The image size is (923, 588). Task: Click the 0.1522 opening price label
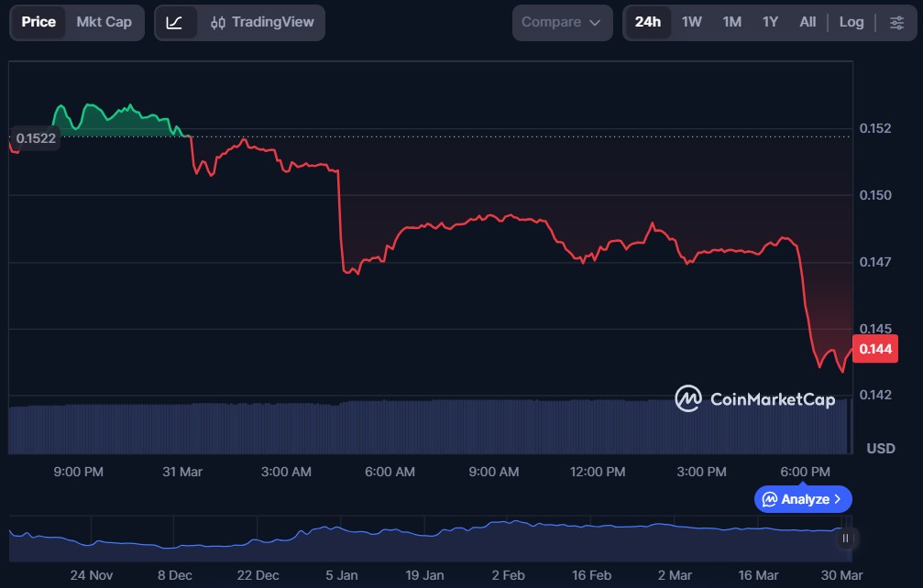point(36,138)
